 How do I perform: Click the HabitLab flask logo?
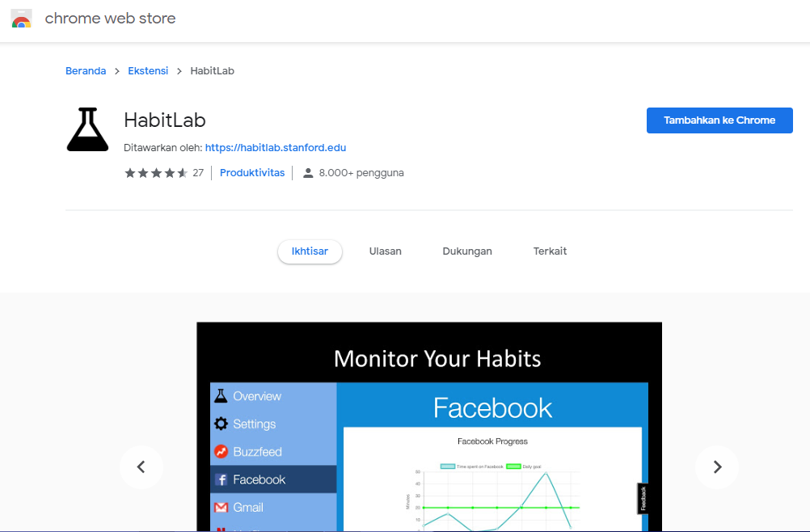click(x=87, y=128)
